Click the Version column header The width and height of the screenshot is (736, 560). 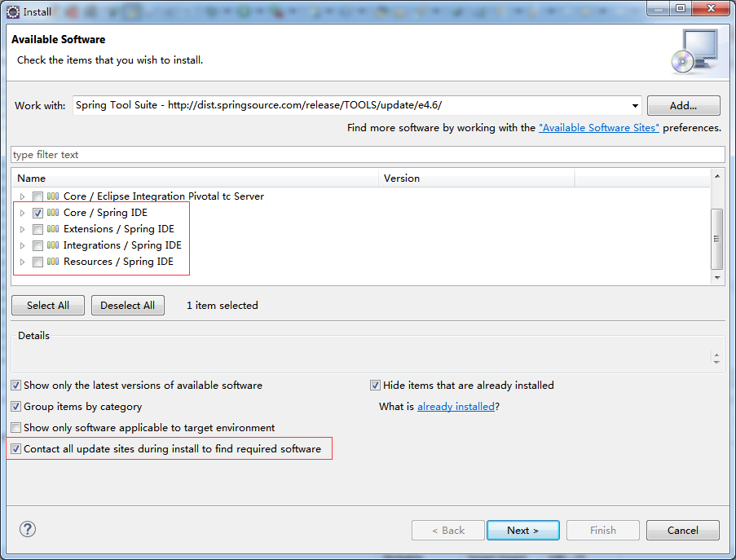pos(477,179)
